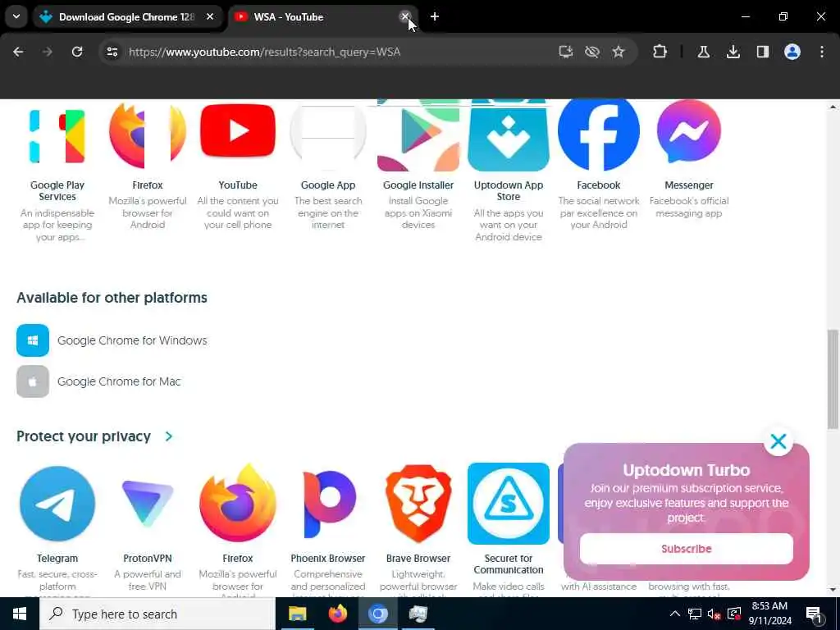Launch Firefox from the taskbar
Screen dimensions: 840x630
(337, 614)
